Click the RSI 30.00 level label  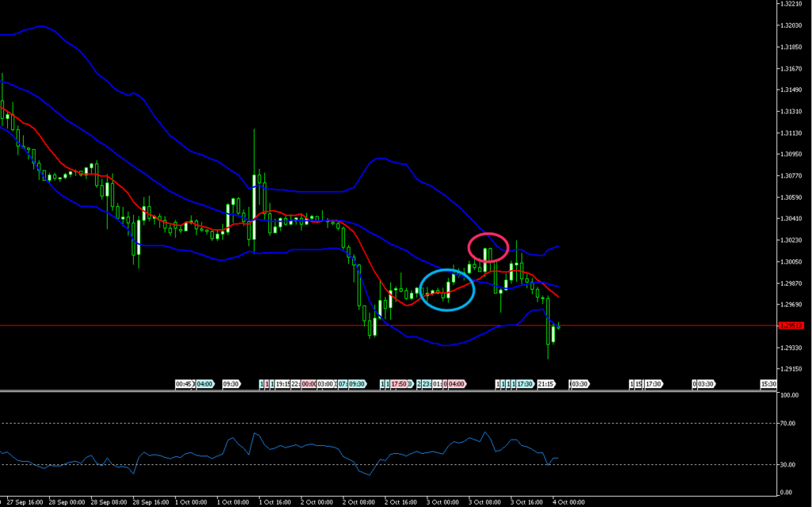tap(787, 464)
